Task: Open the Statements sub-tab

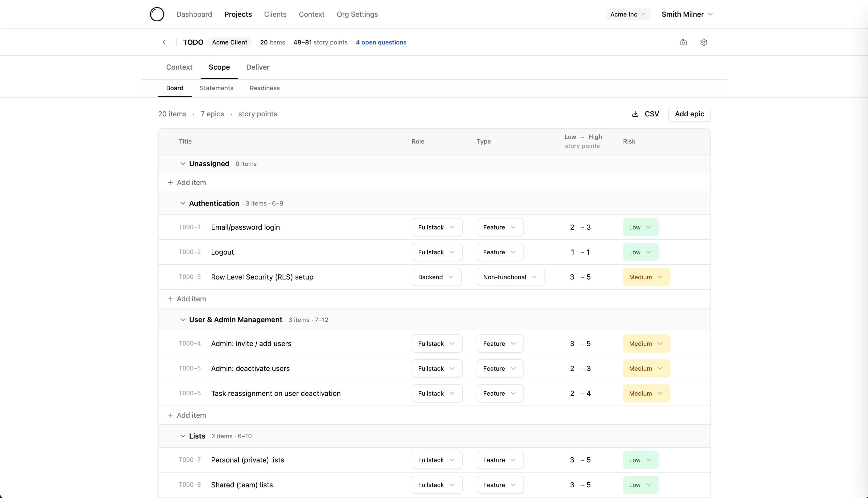Action: (216, 88)
